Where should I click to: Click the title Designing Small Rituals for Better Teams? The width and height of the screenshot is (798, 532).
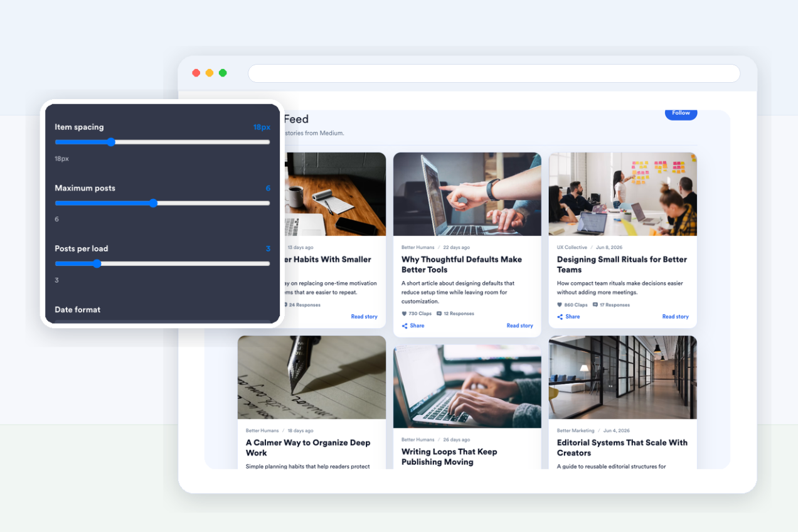pyautogui.click(x=622, y=264)
